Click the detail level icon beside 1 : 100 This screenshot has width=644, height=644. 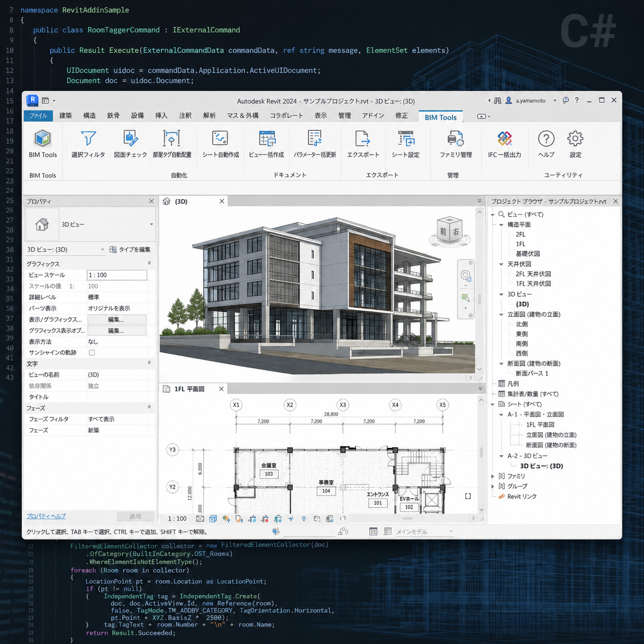point(200,519)
